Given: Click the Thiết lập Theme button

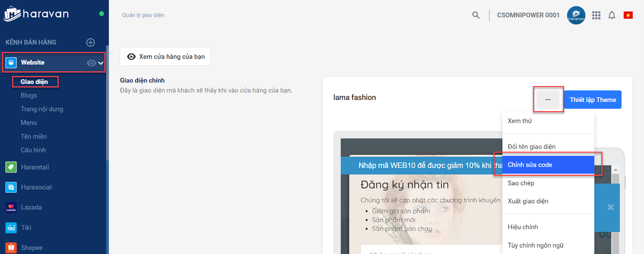Looking at the screenshot, I should (592, 100).
